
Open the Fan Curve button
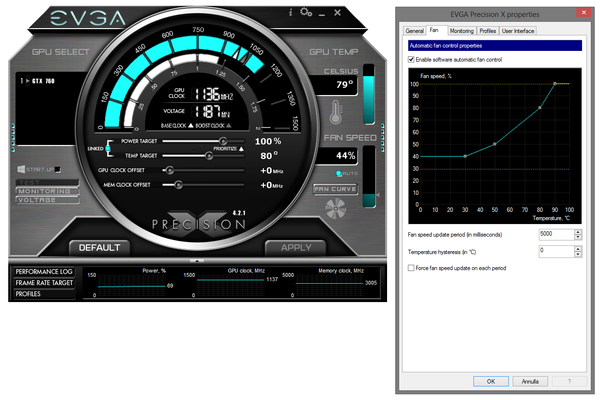point(335,189)
